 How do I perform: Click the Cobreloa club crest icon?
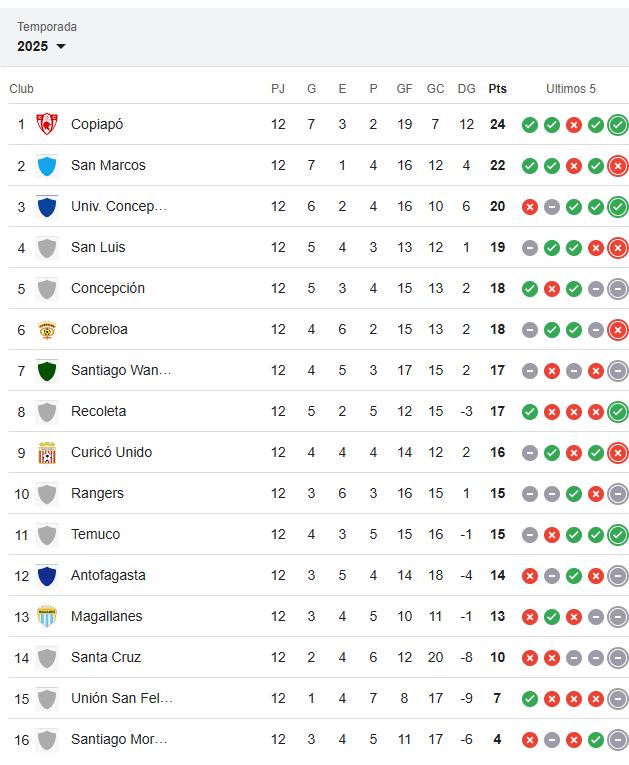[47, 329]
